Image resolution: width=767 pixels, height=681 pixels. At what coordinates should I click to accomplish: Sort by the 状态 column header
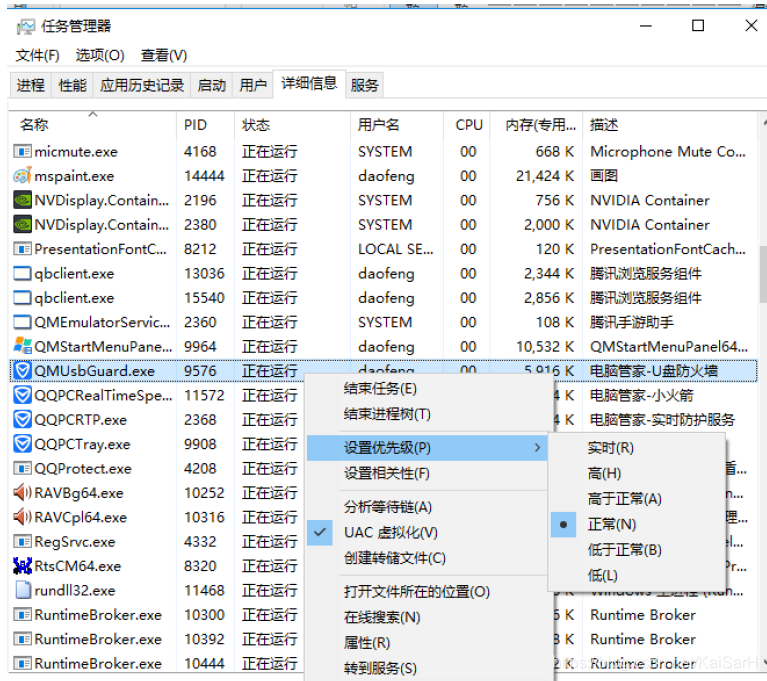pos(292,125)
